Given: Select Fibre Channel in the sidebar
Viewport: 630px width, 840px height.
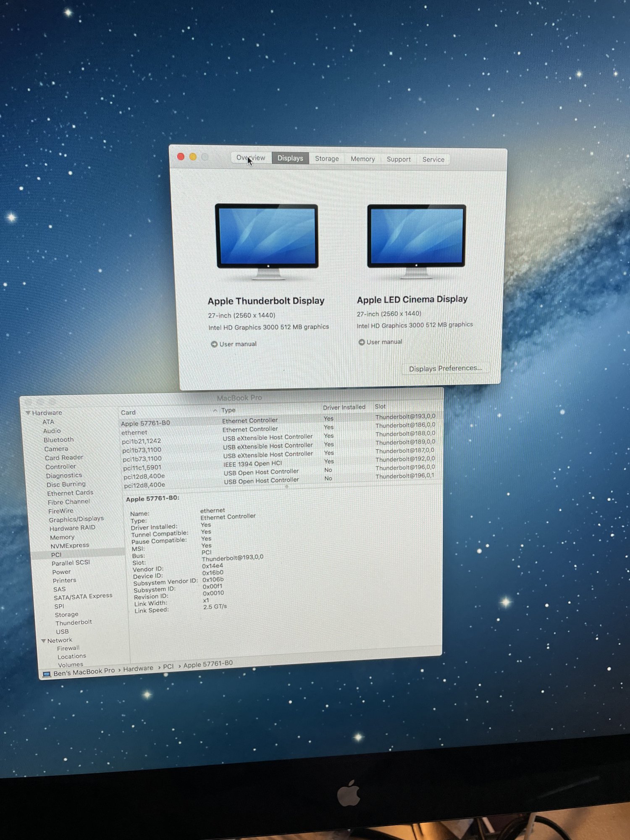Looking at the screenshot, I should pos(69,502).
